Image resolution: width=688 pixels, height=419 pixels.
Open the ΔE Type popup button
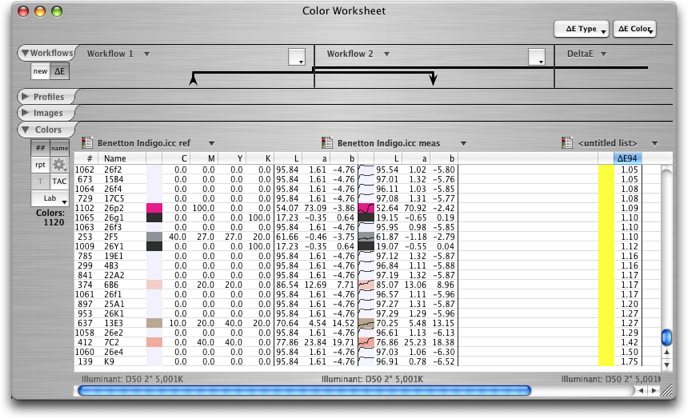click(x=581, y=29)
